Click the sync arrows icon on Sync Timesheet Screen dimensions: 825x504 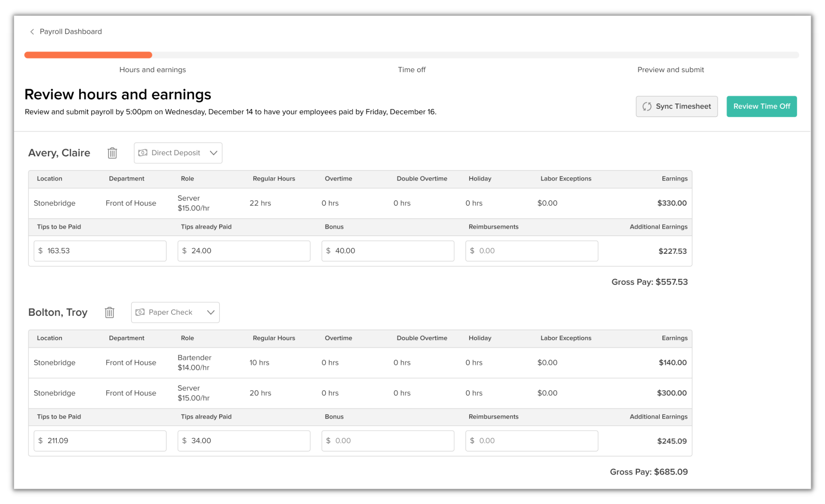pos(647,106)
